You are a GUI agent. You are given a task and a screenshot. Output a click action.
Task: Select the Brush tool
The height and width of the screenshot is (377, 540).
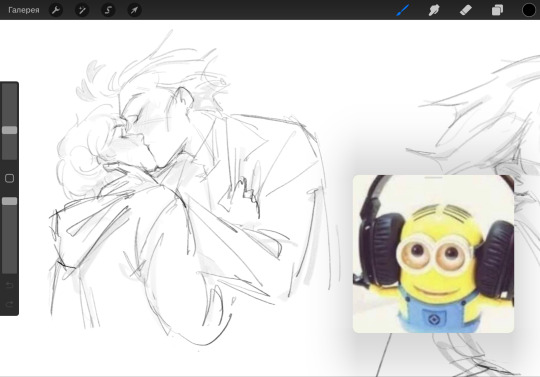(x=403, y=10)
